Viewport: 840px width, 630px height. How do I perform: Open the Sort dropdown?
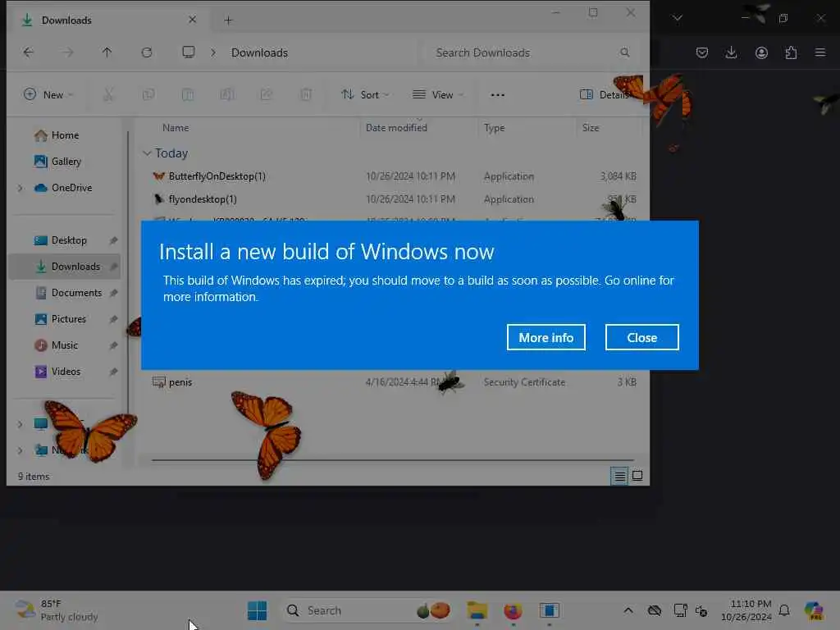coord(365,95)
